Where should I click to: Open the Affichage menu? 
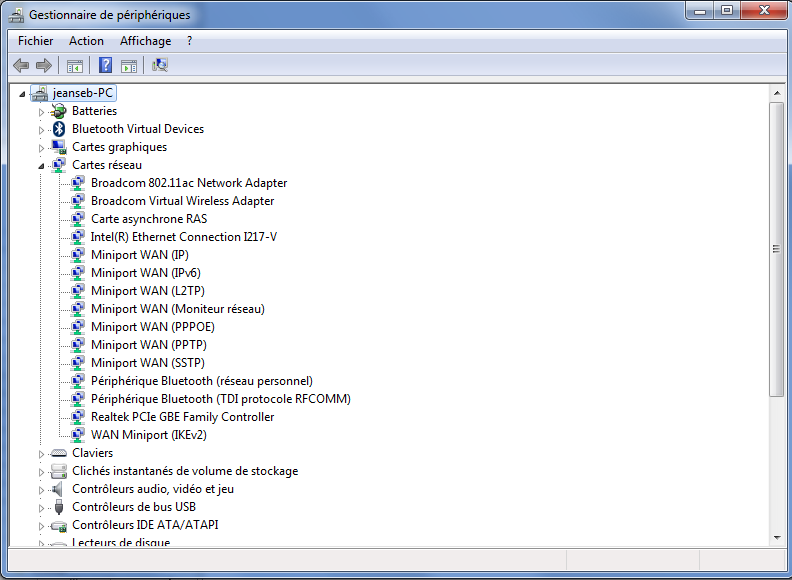[145, 41]
